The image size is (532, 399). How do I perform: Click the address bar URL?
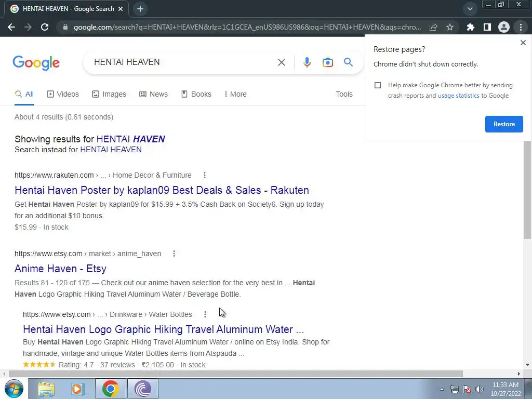coord(247,27)
